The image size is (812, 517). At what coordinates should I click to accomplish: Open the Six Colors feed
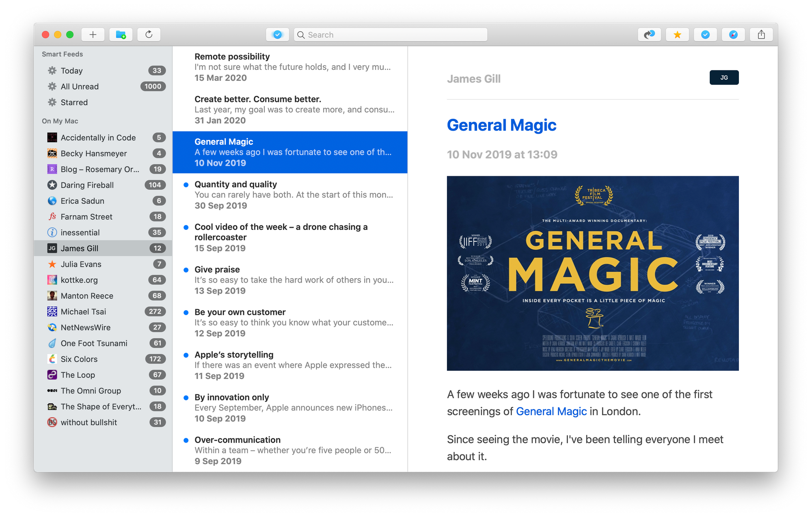point(79,359)
